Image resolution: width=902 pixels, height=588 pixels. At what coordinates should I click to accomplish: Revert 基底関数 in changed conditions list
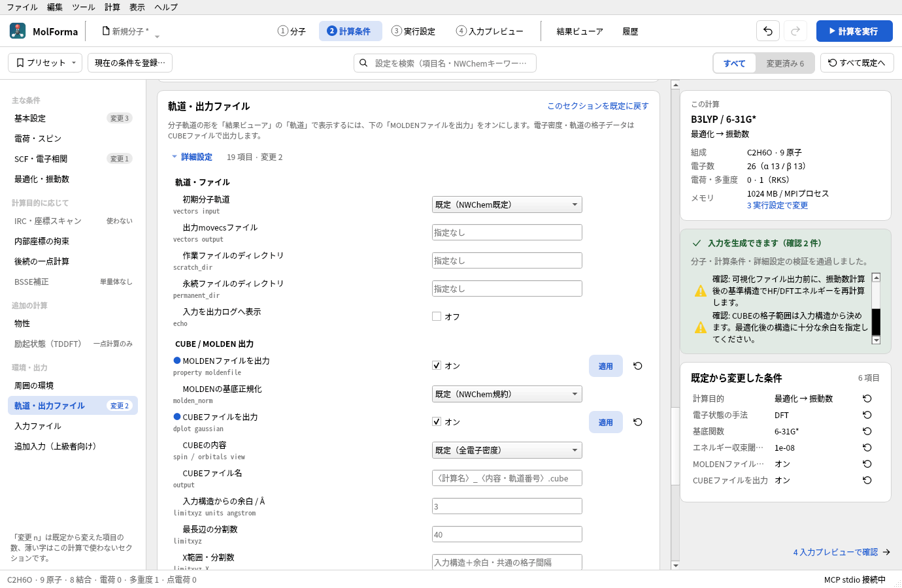point(867,431)
